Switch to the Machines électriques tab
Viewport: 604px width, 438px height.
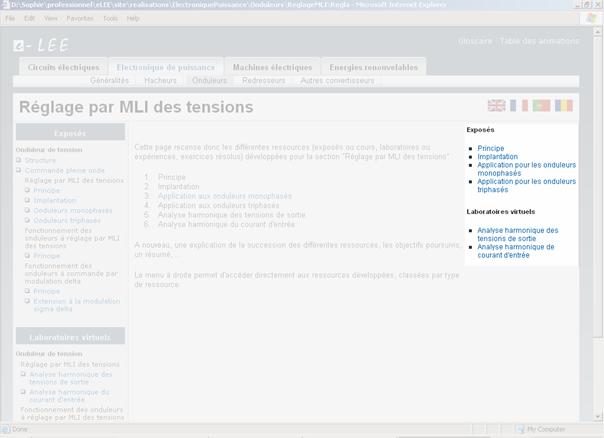click(x=272, y=67)
